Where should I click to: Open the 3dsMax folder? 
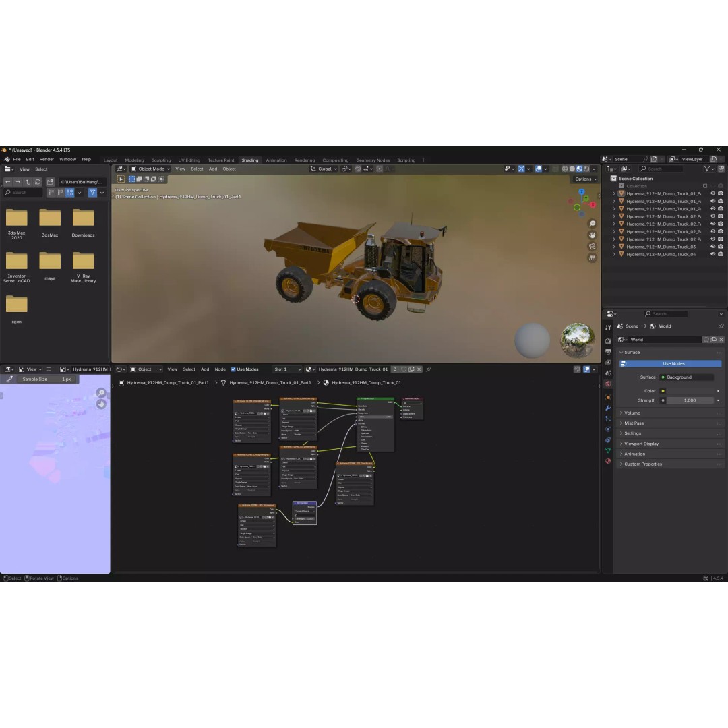click(50, 223)
